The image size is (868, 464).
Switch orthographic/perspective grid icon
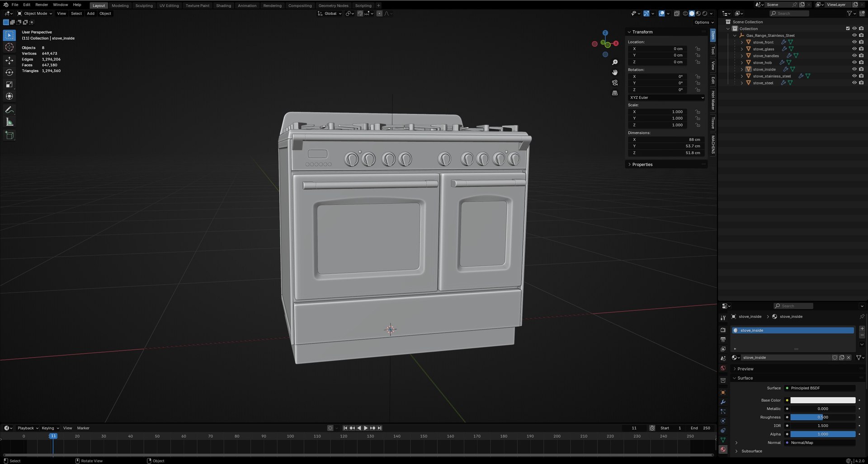pos(615,93)
